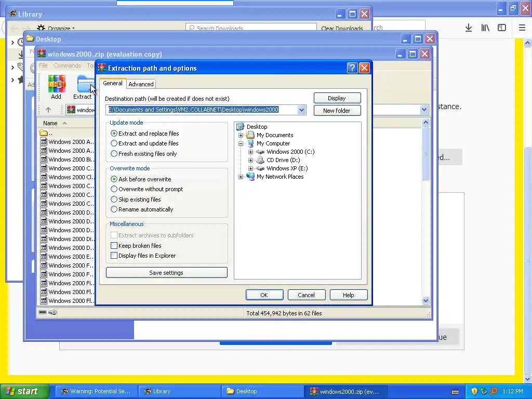The image size is (532, 399).
Task: Click the magnifier tray icon
Action: (494, 391)
